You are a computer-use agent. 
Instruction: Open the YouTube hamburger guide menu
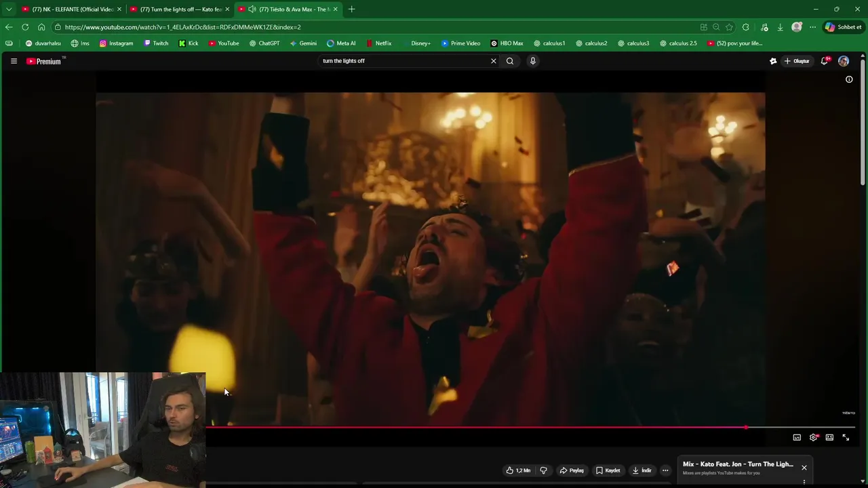pos(14,61)
